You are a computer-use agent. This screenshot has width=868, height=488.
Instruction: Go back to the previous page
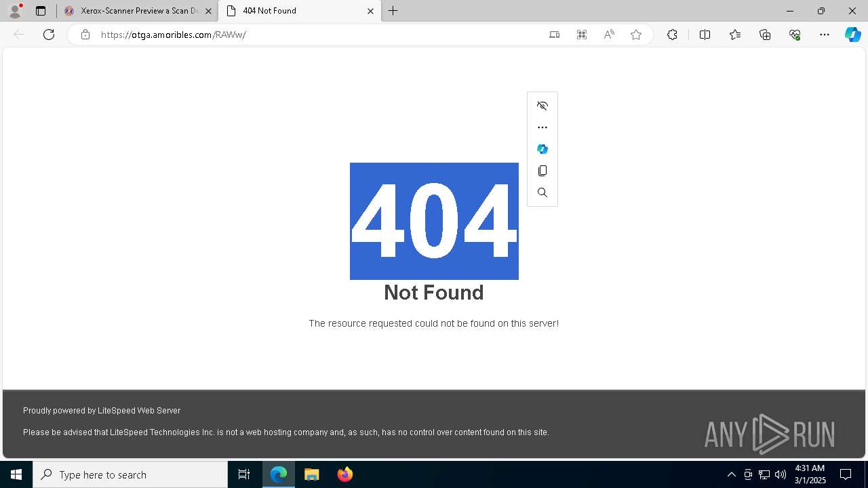(19, 35)
